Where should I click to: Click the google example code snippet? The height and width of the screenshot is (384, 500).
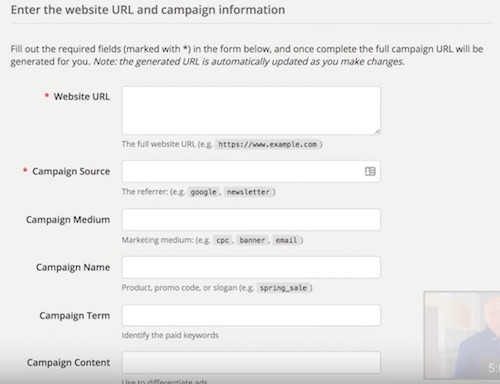click(x=203, y=192)
